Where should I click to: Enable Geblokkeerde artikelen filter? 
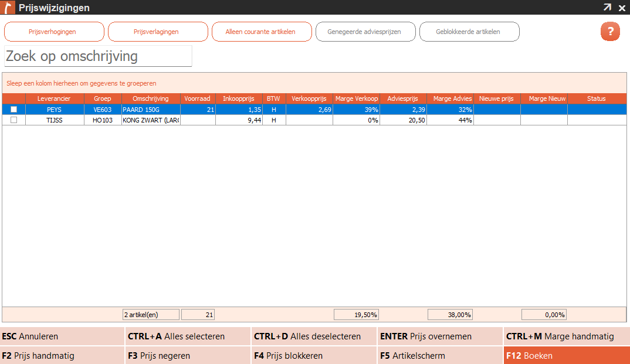(x=469, y=32)
